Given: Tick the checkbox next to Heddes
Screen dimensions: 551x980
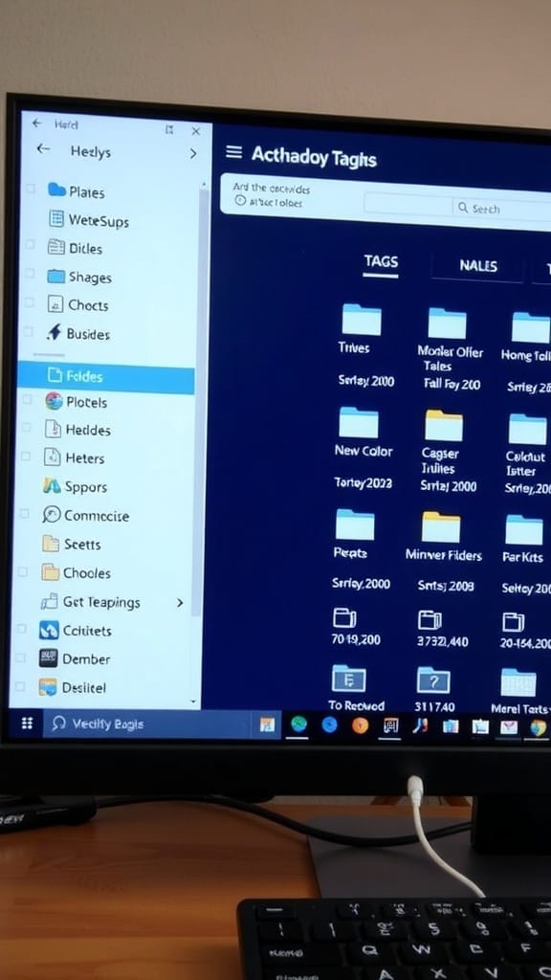Looking at the screenshot, I should [x=26, y=428].
